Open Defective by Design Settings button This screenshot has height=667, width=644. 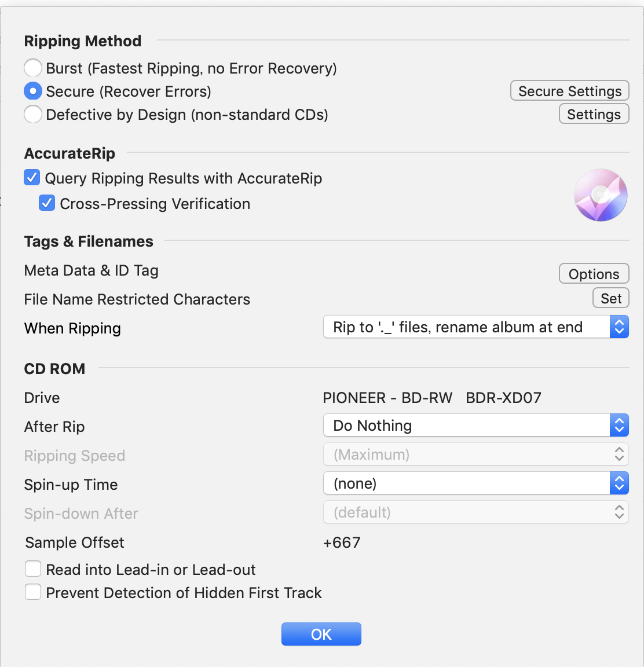[594, 114]
